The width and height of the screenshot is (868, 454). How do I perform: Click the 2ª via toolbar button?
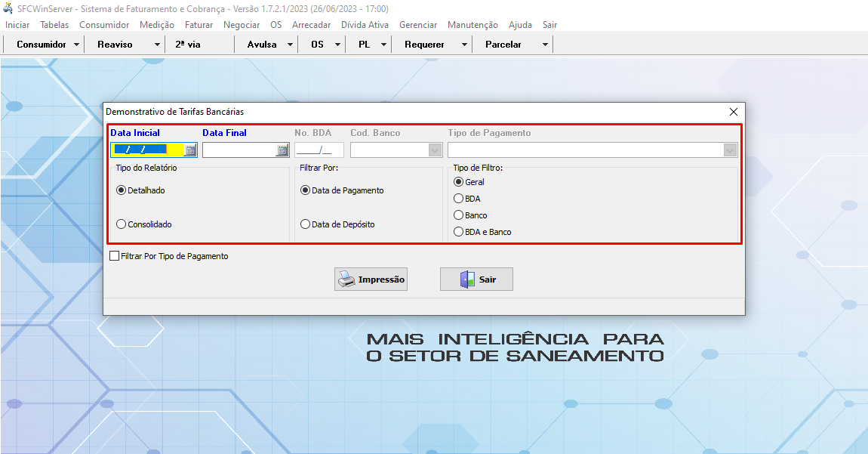coord(188,45)
